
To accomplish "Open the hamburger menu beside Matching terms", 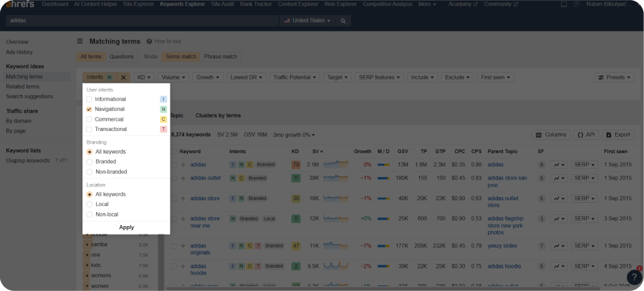I will [x=80, y=41].
